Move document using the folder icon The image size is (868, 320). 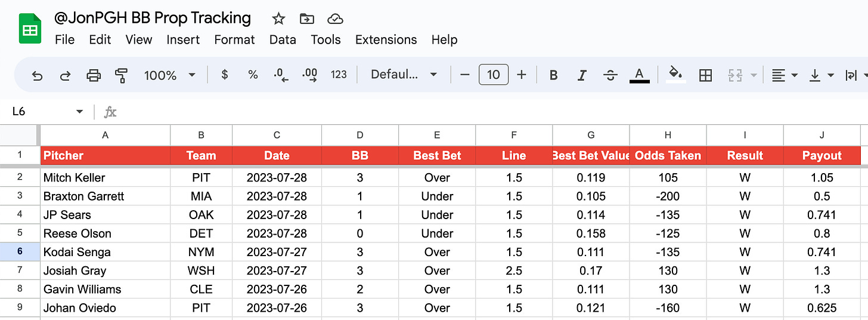[307, 19]
